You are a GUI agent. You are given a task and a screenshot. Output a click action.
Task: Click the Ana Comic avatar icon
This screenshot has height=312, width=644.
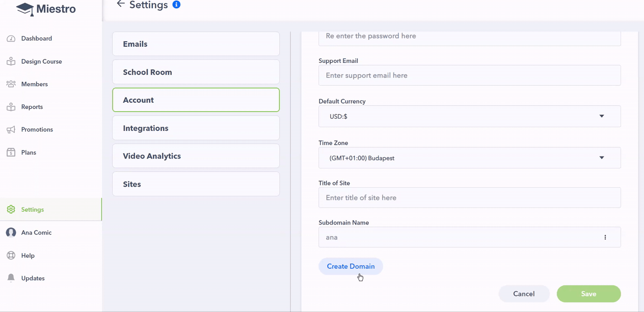click(x=11, y=233)
